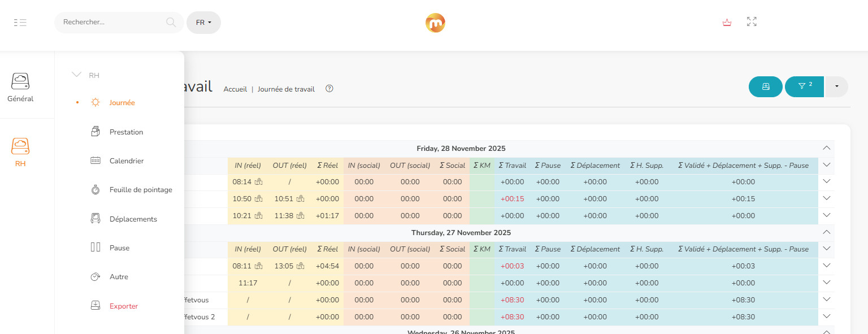Click the hamburger menu toggle icon

(20, 23)
